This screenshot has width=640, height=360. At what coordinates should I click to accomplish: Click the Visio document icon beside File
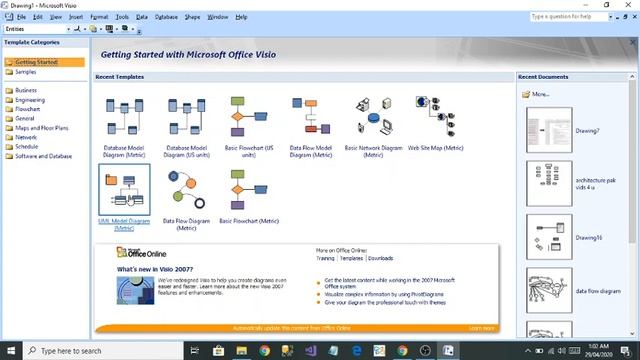click(x=9, y=17)
